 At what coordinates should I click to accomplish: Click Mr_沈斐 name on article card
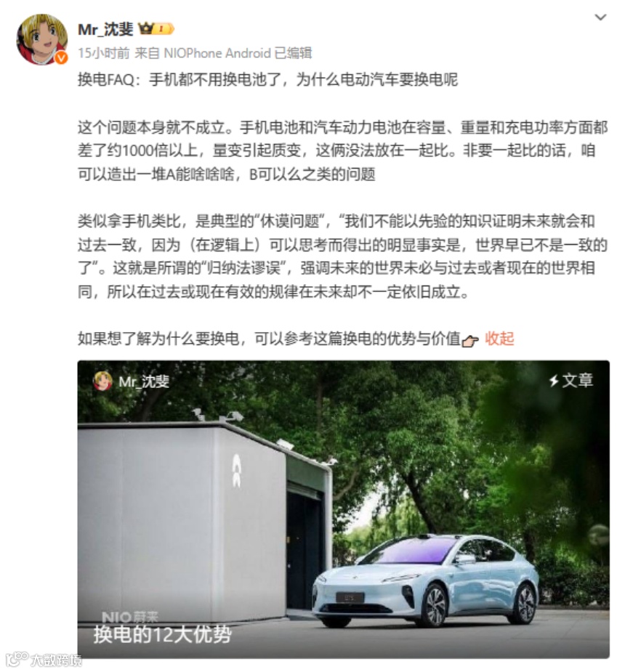[x=144, y=381]
